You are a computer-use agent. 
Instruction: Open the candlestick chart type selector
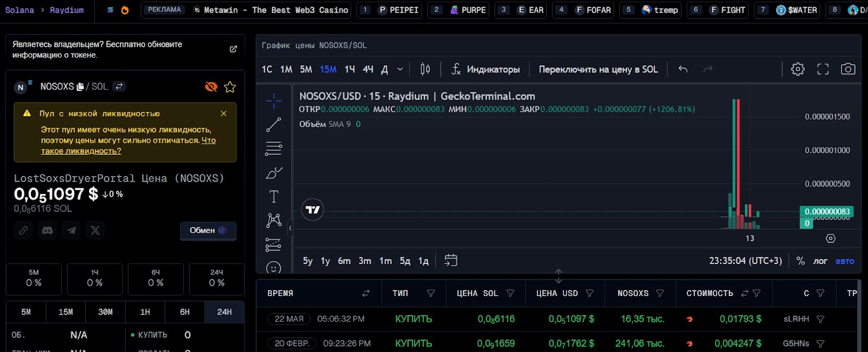click(425, 69)
